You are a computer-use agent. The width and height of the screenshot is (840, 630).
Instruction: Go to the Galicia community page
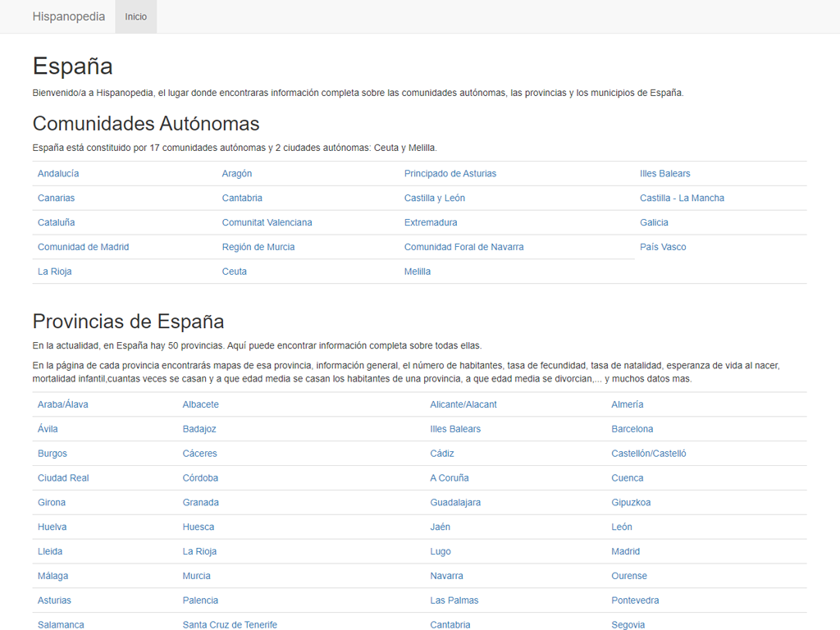click(654, 223)
